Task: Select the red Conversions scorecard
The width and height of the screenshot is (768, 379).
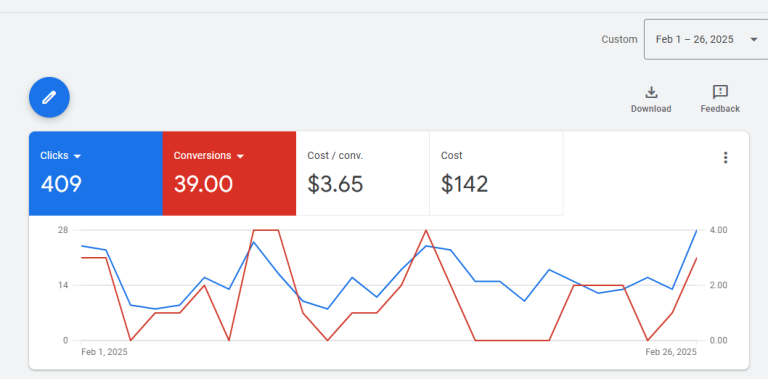Action: 229,173
